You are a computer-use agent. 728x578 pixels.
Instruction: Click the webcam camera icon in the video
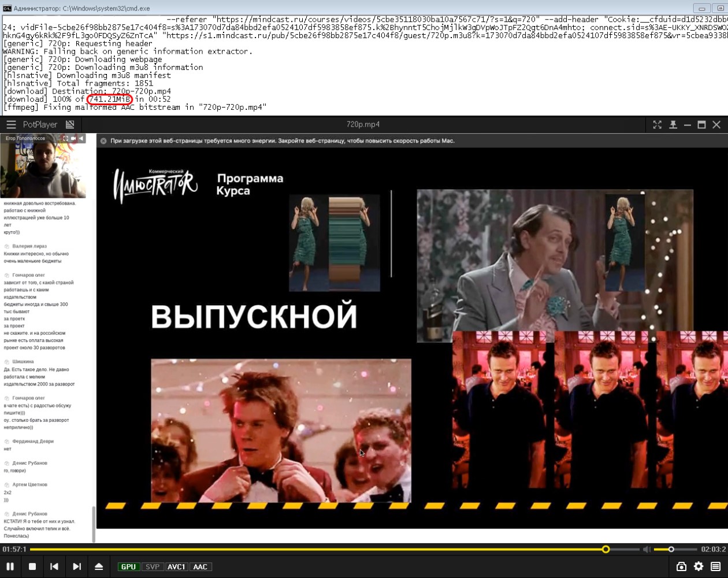pyautogui.click(x=73, y=138)
